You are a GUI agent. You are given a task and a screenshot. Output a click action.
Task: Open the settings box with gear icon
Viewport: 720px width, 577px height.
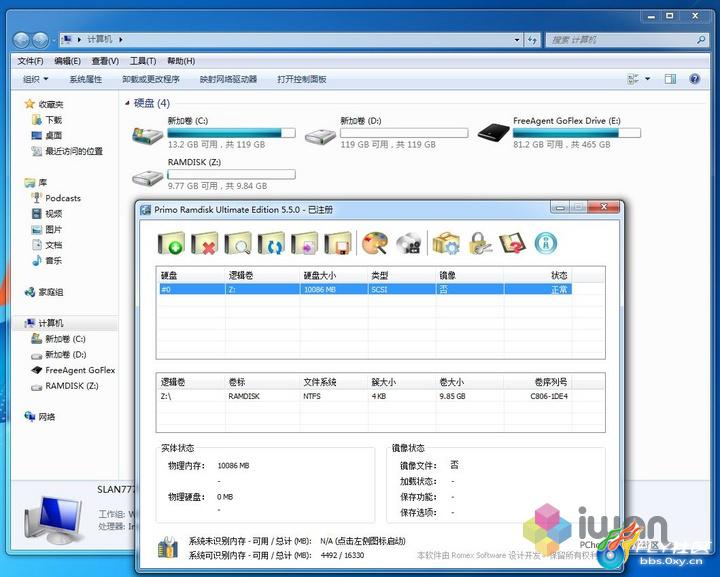[x=446, y=243]
